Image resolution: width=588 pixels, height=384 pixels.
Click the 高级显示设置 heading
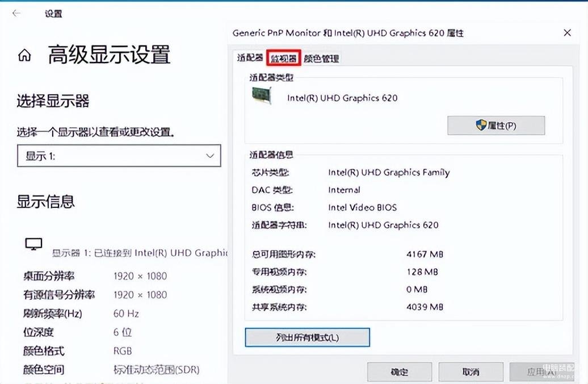pos(109,55)
